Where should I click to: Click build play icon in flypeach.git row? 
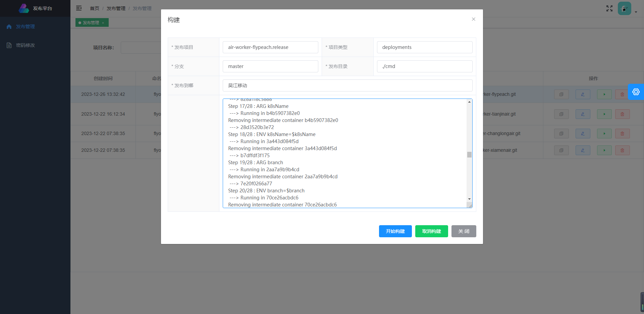(x=604, y=95)
